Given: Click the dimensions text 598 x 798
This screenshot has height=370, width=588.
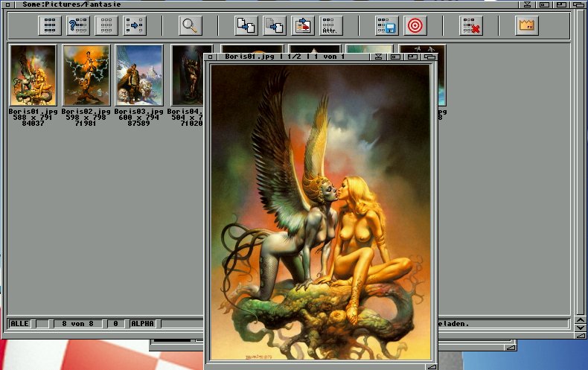Looking at the screenshot, I should 86,117.
